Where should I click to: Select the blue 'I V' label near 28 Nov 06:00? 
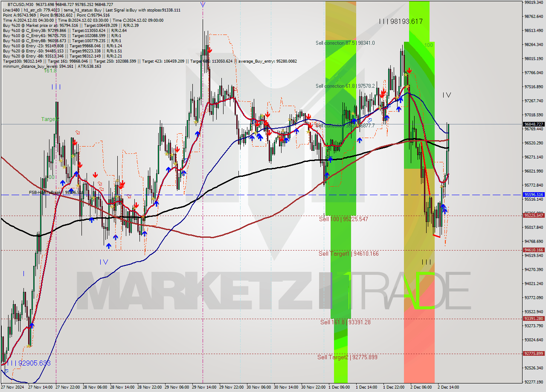coord(104,262)
